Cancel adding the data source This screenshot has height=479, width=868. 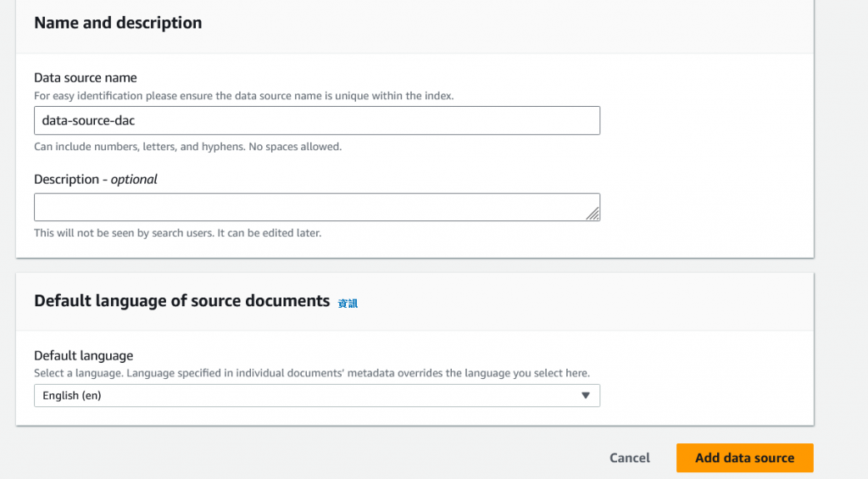(x=630, y=458)
